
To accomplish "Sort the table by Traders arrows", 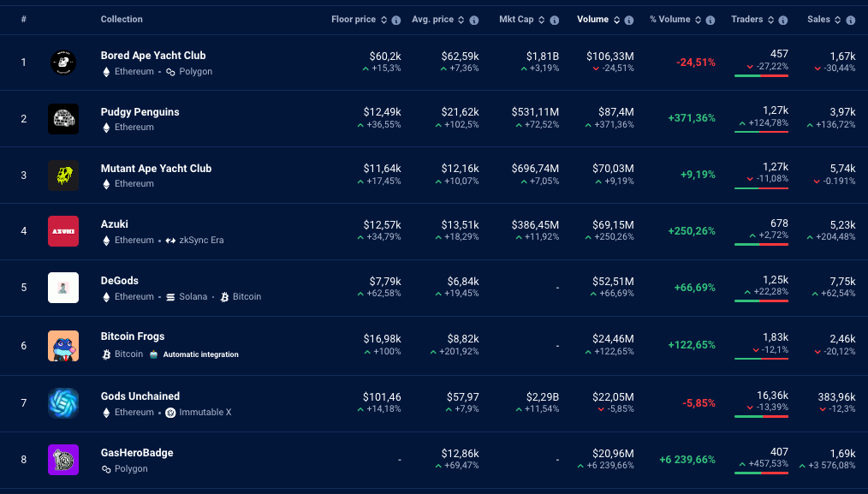I will [770, 20].
